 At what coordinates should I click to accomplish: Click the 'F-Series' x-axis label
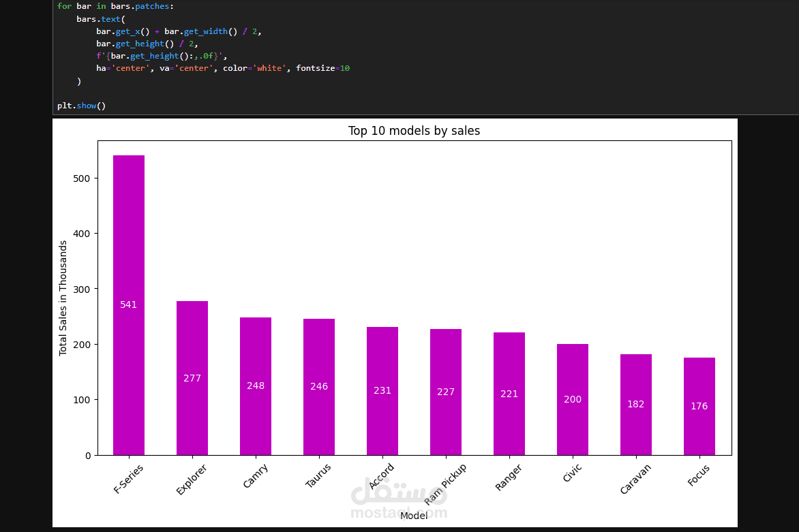click(x=128, y=479)
